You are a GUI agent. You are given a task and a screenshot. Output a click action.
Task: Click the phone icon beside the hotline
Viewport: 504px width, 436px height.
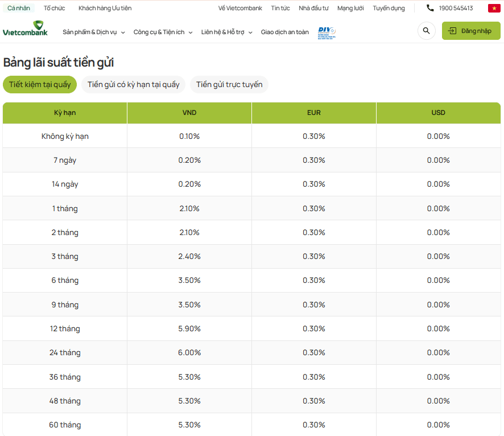[430, 8]
